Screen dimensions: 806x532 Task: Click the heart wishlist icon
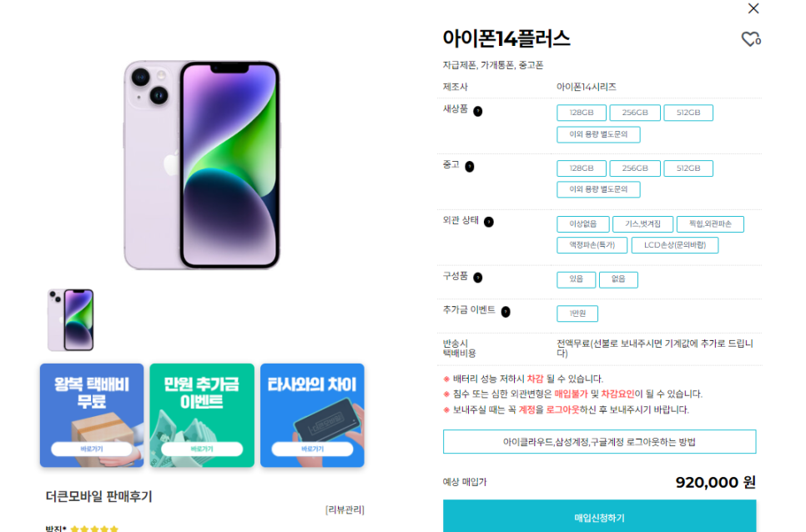pyautogui.click(x=750, y=39)
